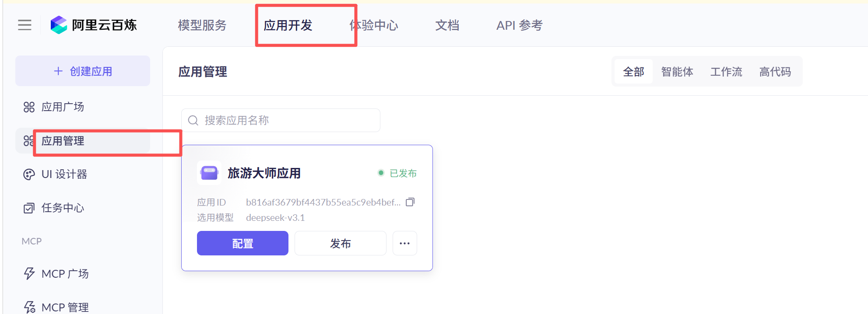
Task: Click the 应用管理 sidebar icon
Action: click(x=28, y=141)
